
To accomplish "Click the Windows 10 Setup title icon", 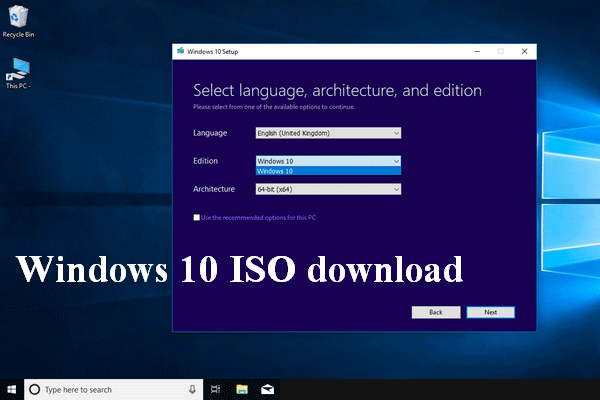I will (x=181, y=51).
